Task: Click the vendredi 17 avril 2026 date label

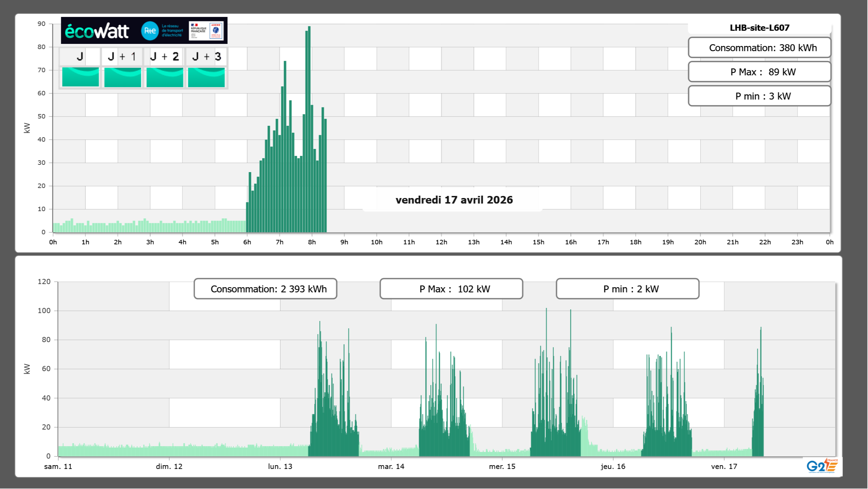Action: 454,200
